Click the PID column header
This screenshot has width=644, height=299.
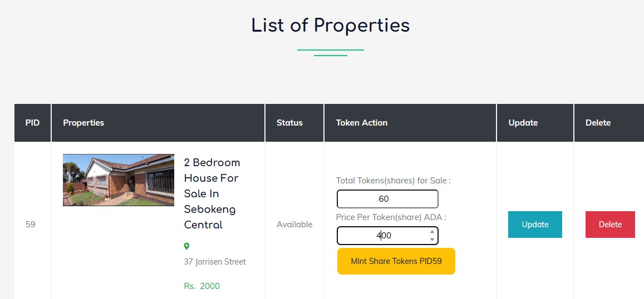[x=32, y=123]
